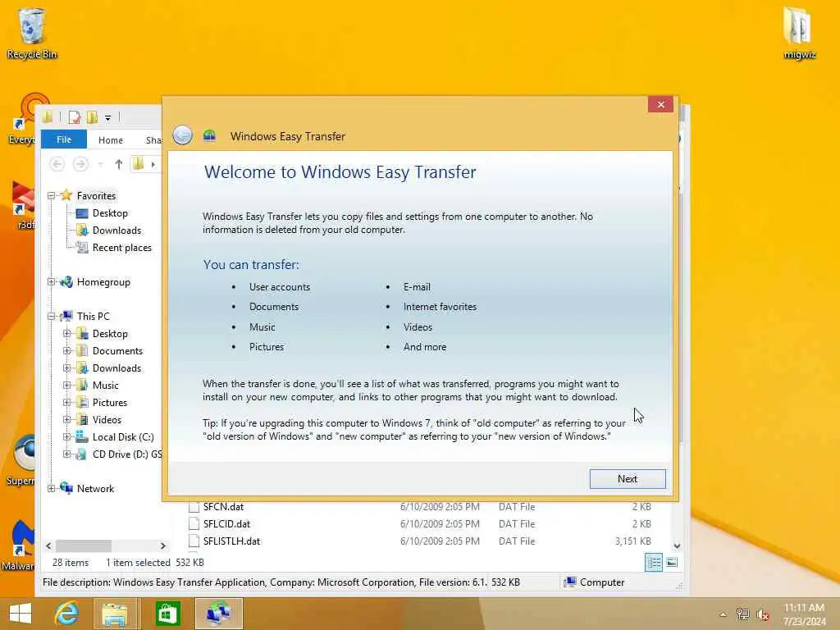Collapse the This PC node

[x=52, y=316]
